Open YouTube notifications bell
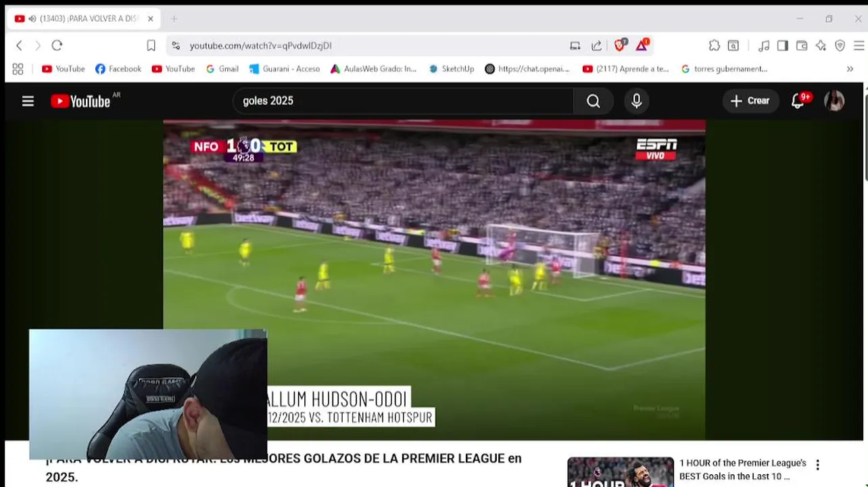868x487 pixels. (798, 101)
